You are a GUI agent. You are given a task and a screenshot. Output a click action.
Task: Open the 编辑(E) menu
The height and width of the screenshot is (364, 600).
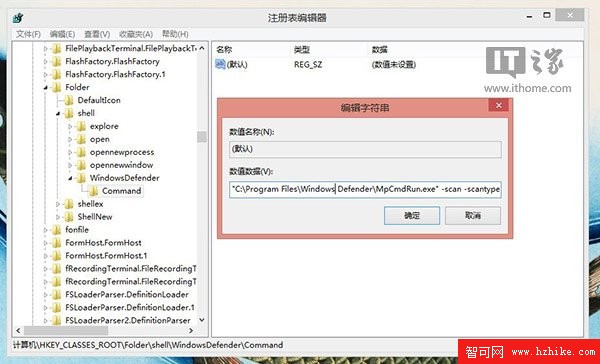pos(62,34)
